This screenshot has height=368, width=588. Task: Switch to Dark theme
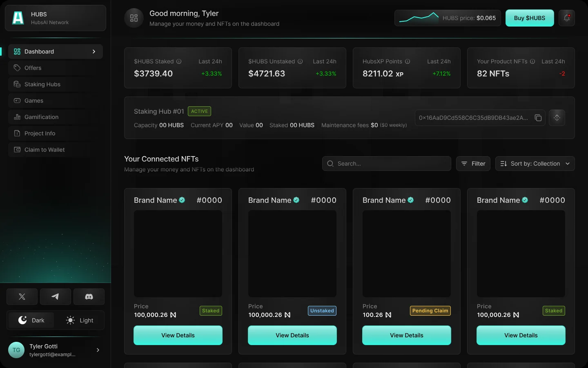31,320
